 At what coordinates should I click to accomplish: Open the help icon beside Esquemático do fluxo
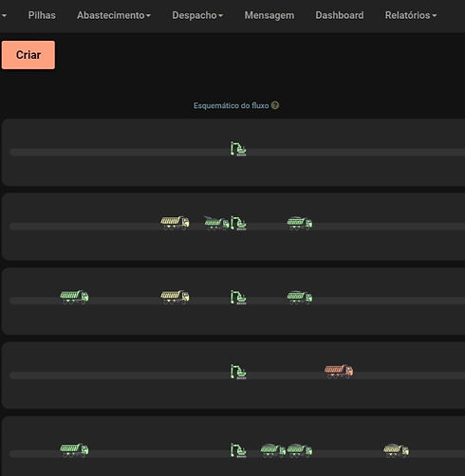pos(275,105)
